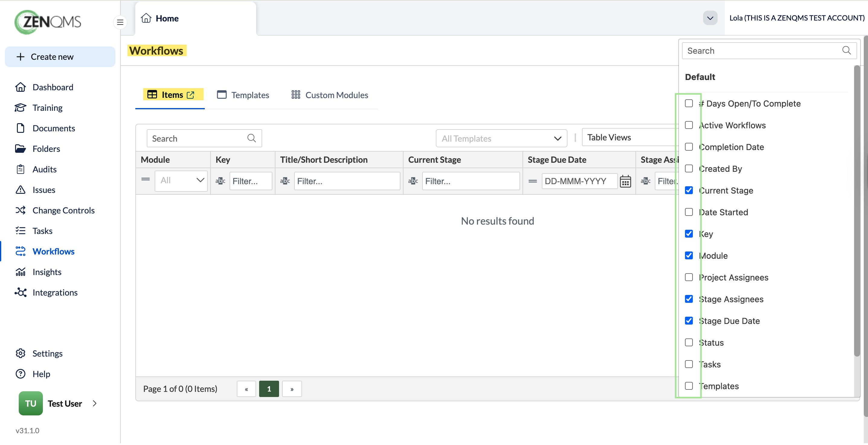
Task: Click the Integrations nodes icon
Action: (x=21, y=293)
